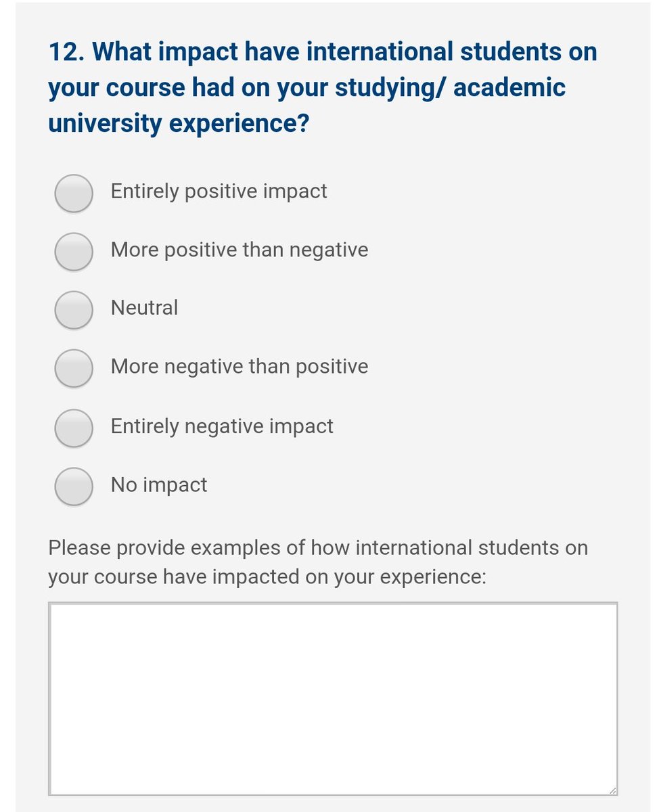The width and height of the screenshot is (659, 812).
Task: Click the 'More negative than positive' label text
Action: click(240, 367)
